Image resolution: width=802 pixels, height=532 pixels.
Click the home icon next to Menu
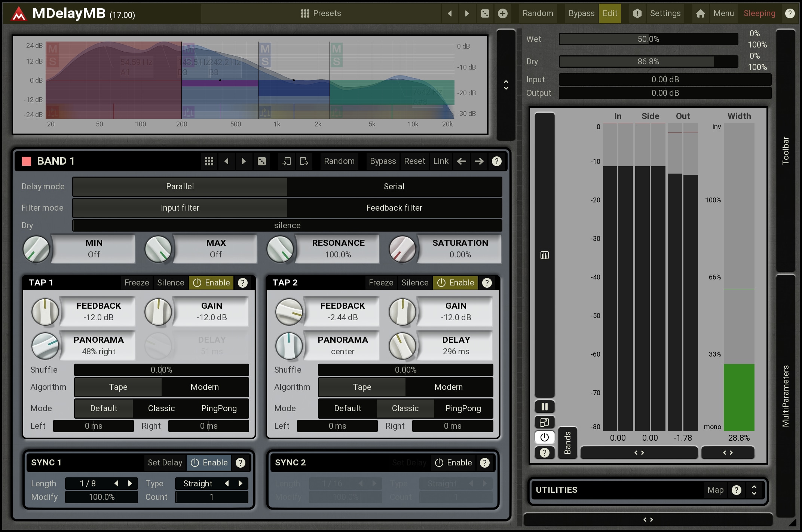(700, 14)
